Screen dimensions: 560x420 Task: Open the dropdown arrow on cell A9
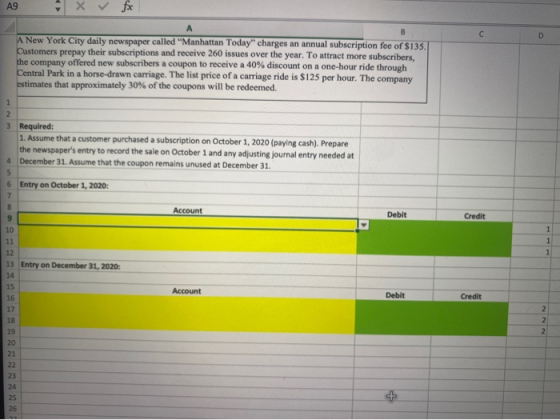[x=364, y=225]
